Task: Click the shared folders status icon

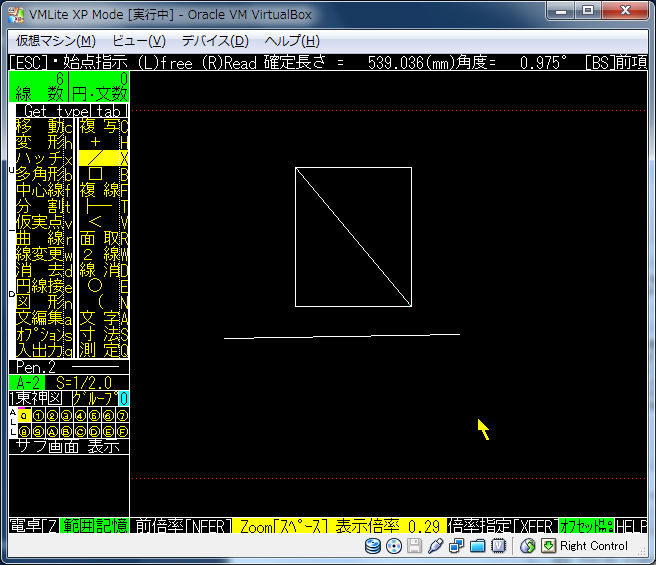Action: [x=477, y=546]
